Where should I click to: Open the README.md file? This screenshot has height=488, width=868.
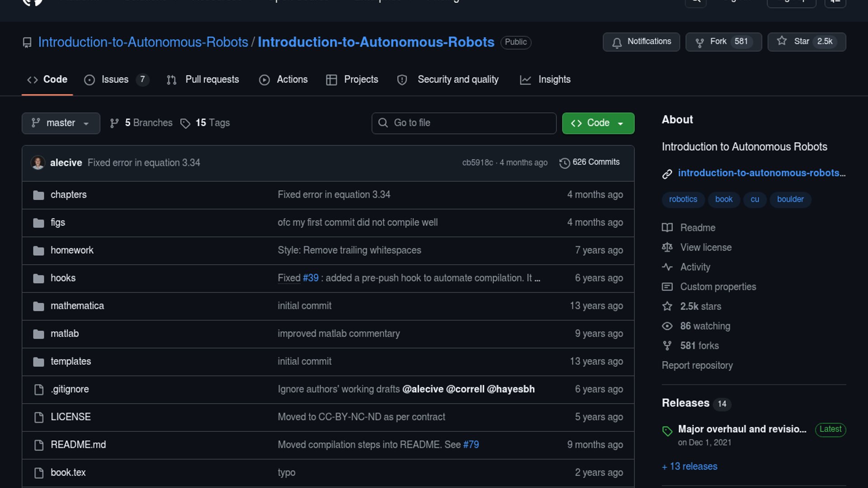[x=78, y=445]
